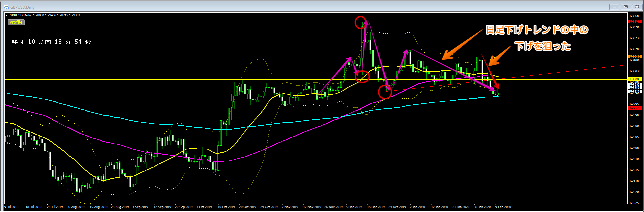
Task: Click the 1.26005 price scale value
Action: pyautogui.click(x=634, y=126)
